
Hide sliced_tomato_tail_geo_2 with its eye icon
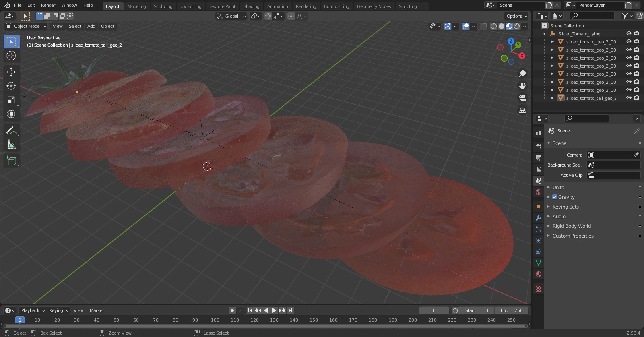click(x=629, y=98)
